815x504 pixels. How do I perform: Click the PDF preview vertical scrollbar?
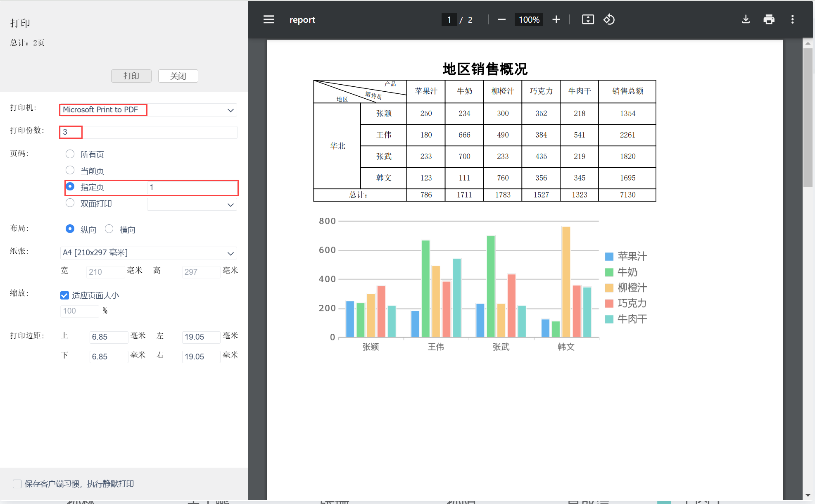[x=808, y=118]
